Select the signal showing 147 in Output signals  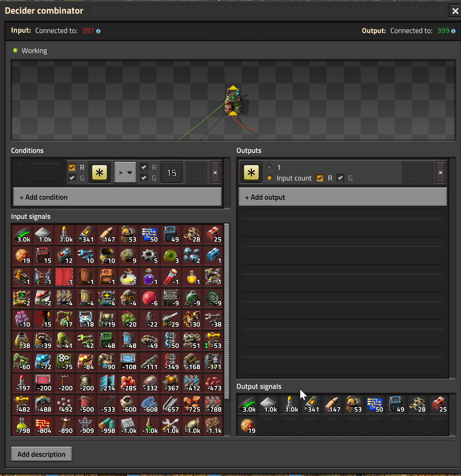point(332,404)
